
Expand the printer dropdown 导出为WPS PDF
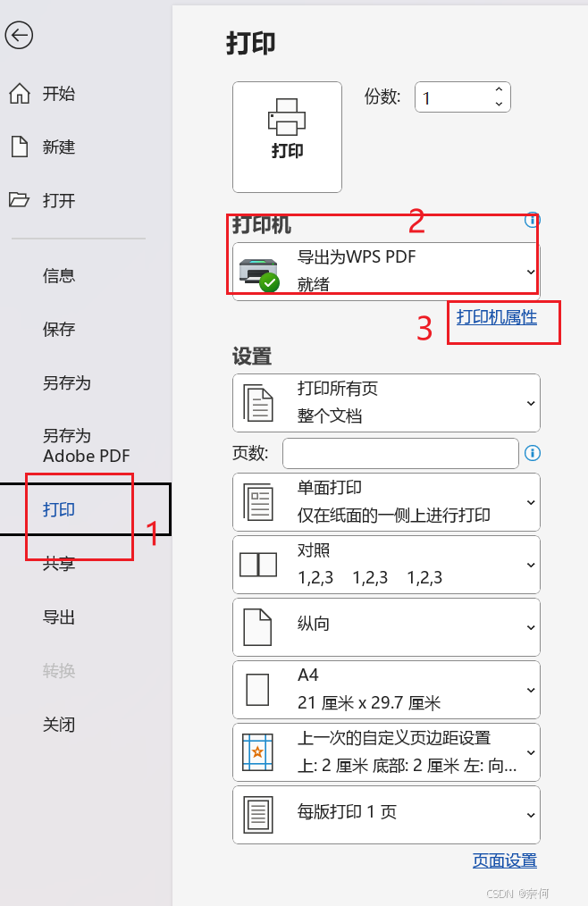click(386, 271)
